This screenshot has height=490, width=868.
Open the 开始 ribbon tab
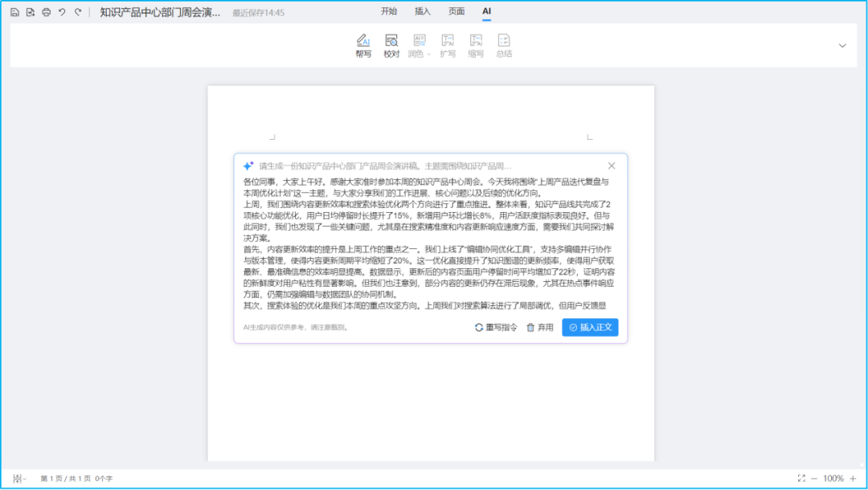388,11
